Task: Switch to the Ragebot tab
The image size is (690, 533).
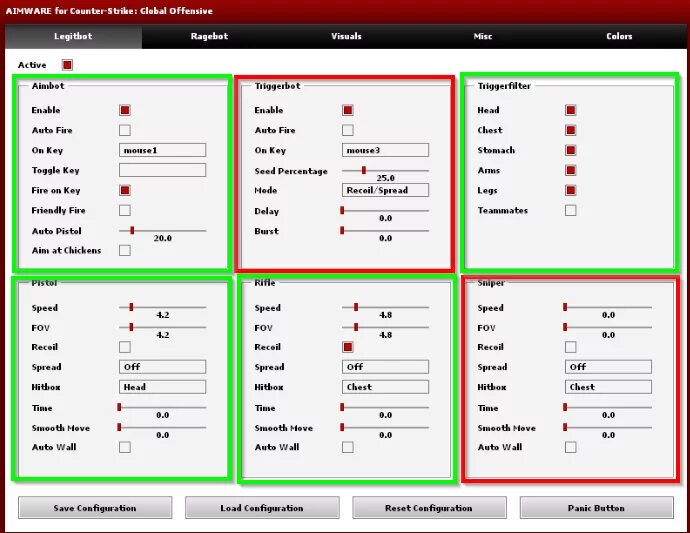Action: coord(209,37)
